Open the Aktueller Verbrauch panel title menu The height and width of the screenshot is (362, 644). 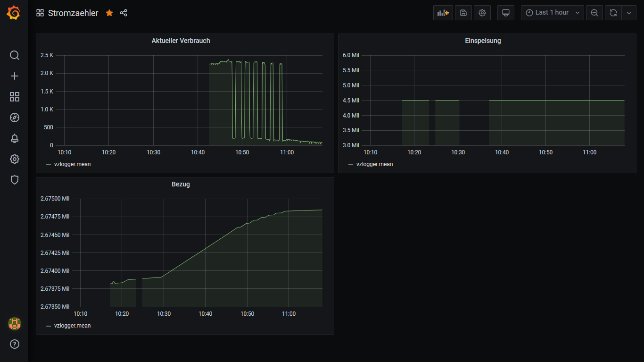(181, 41)
